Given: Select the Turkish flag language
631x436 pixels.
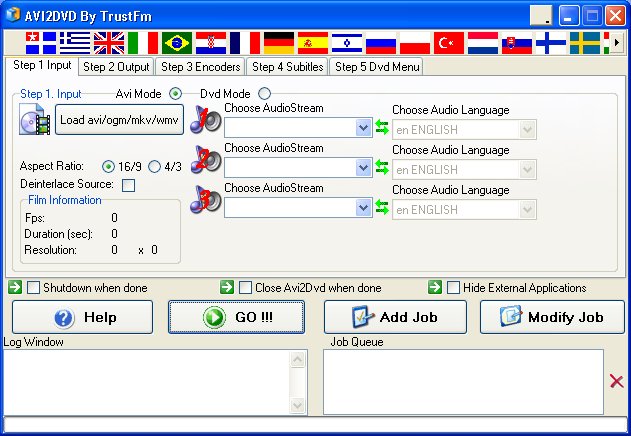Looking at the screenshot, I should 449,42.
